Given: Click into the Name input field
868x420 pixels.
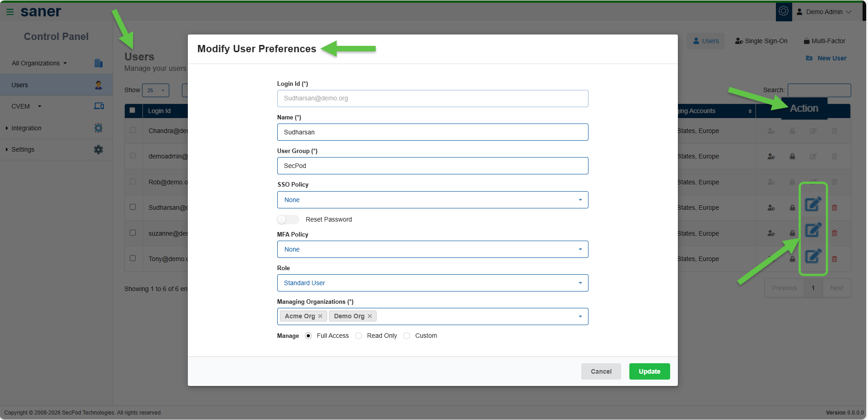Looking at the screenshot, I should click(432, 133).
